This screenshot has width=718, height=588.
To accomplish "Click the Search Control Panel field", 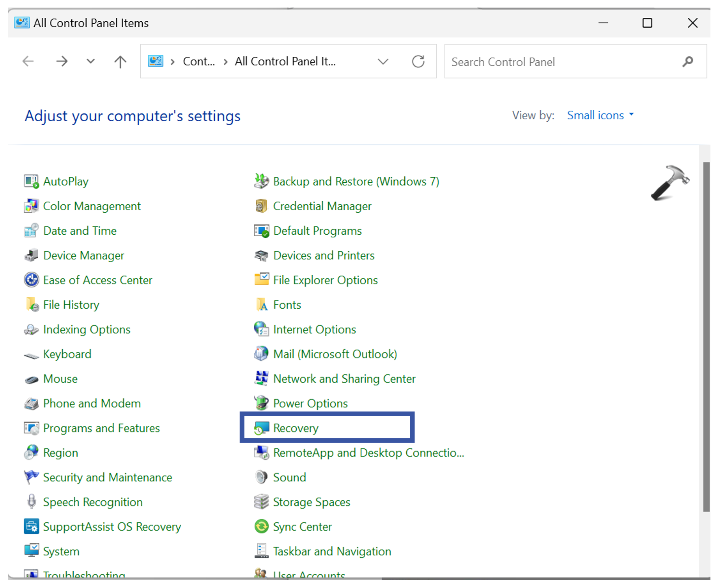I will pyautogui.click(x=564, y=62).
